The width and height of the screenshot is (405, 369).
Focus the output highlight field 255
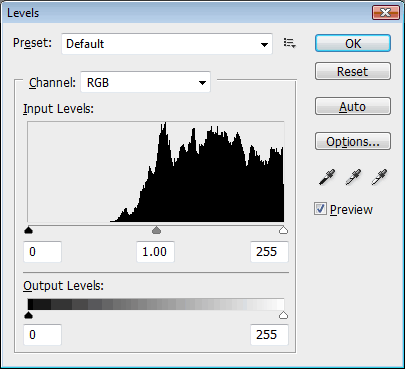pyautogui.click(x=269, y=335)
